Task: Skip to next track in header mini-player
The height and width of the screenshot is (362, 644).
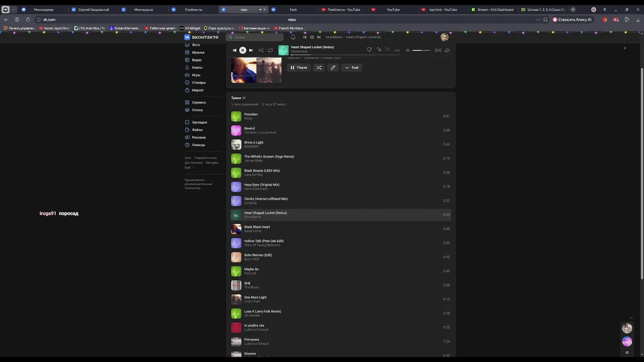Action: tap(318, 37)
